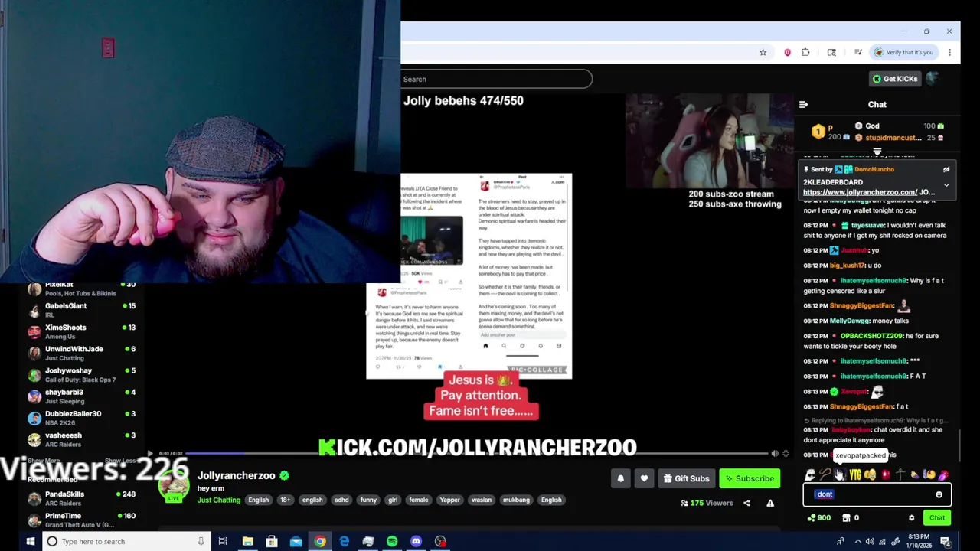Insert the cross emote

coord(900,475)
